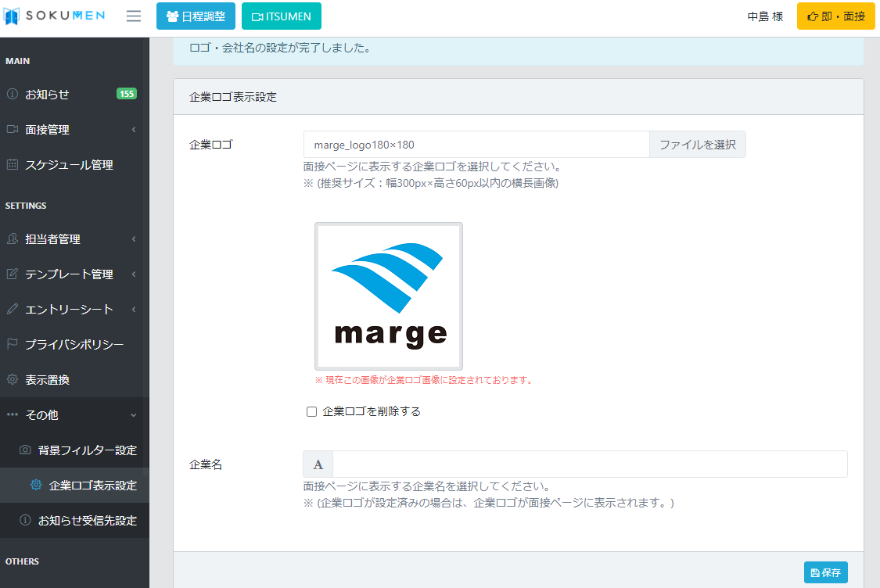Click the お知らせ info icon
This screenshot has height=588, width=880.
tap(13, 95)
